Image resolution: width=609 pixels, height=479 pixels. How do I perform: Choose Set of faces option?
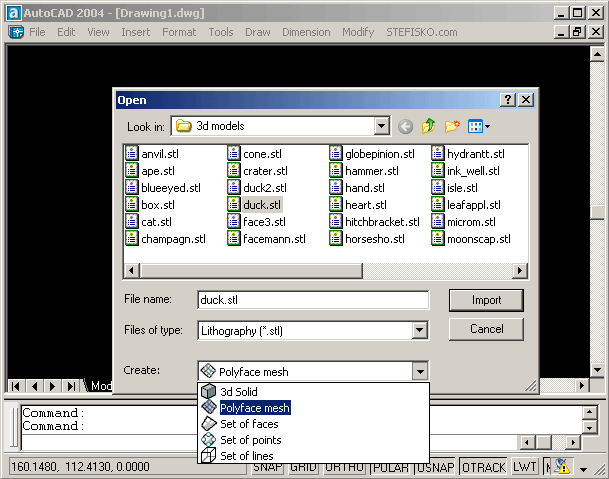249,424
